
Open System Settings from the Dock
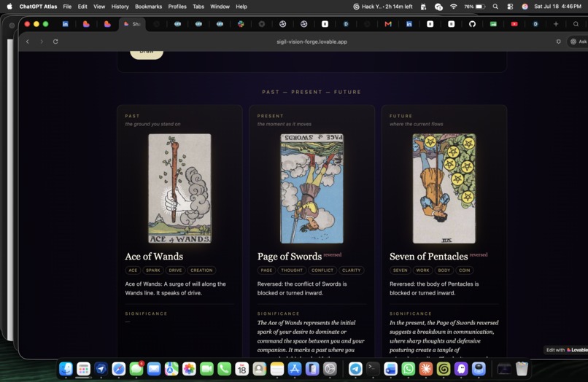(330, 369)
